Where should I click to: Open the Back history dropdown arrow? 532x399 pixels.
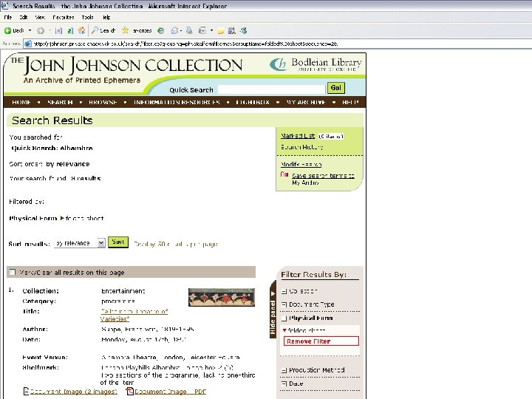(x=30, y=30)
